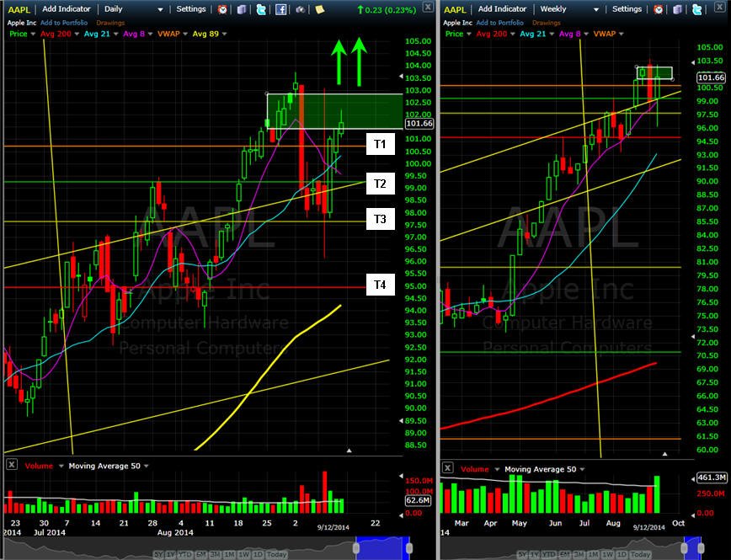Select YTD range in Daily chart
The height and width of the screenshot is (560, 731).
[185, 555]
